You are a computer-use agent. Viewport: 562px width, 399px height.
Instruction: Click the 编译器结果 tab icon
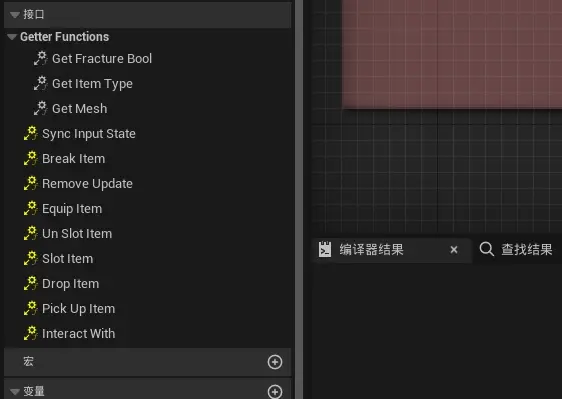coord(325,250)
